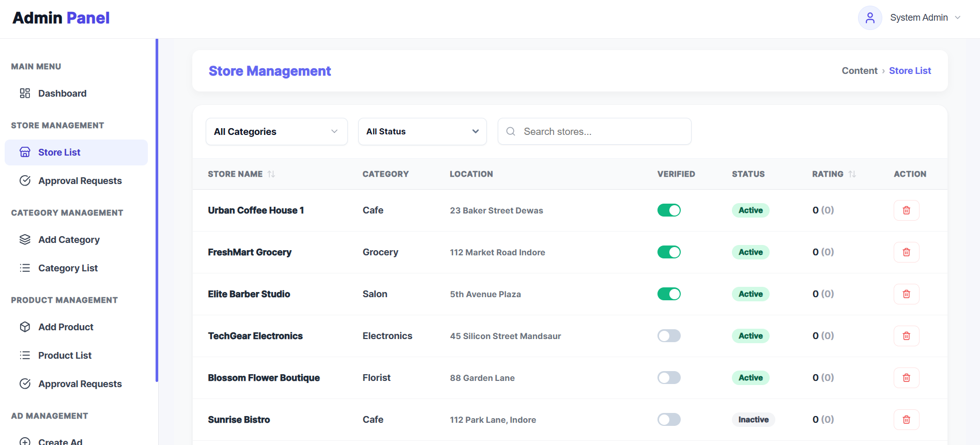Click trash icon for FreshMart Grocery
Viewport: 980px width, 445px height.
pos(906,252)
